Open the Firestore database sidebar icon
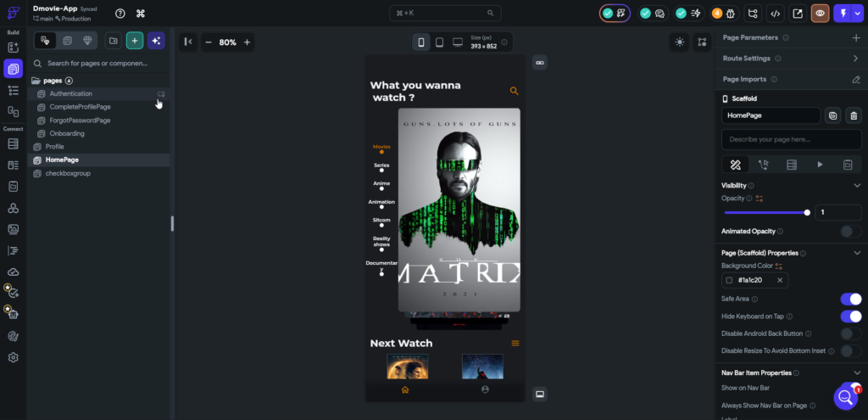The width and height of the screenshot is (868, 420). coord(14,144)
